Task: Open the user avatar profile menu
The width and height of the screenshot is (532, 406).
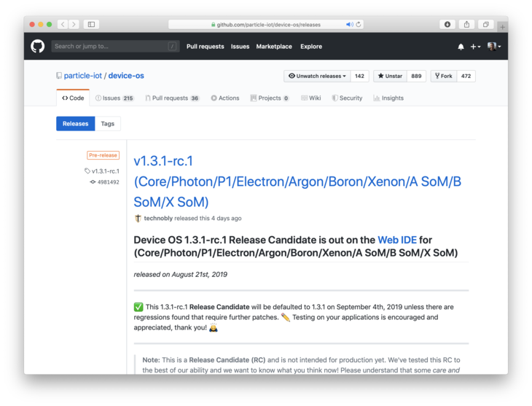Action: (493, 47)
